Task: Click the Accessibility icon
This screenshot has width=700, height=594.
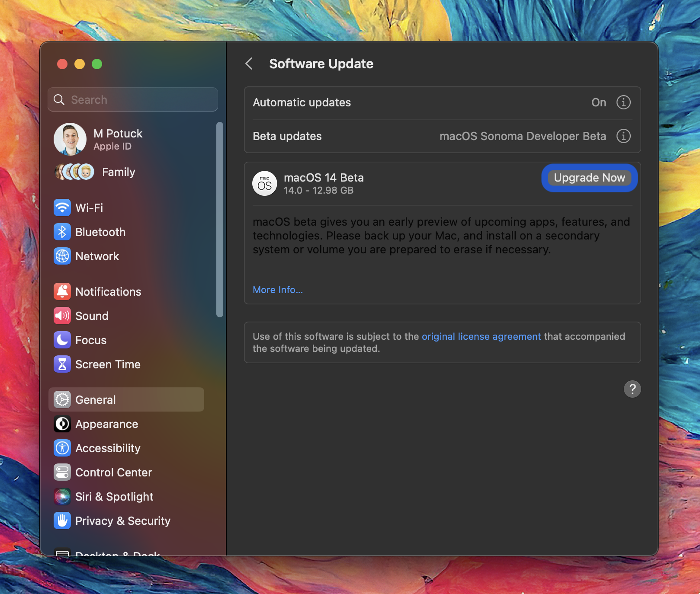Action: point(62,448)
